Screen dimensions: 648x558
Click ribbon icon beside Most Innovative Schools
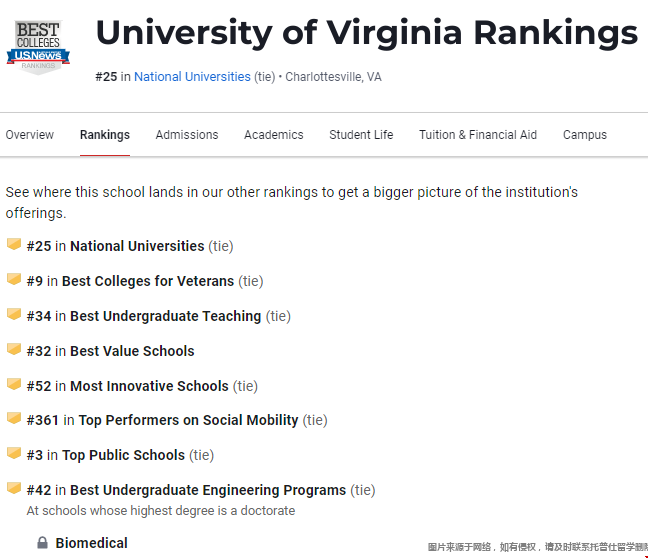(14, 385)
